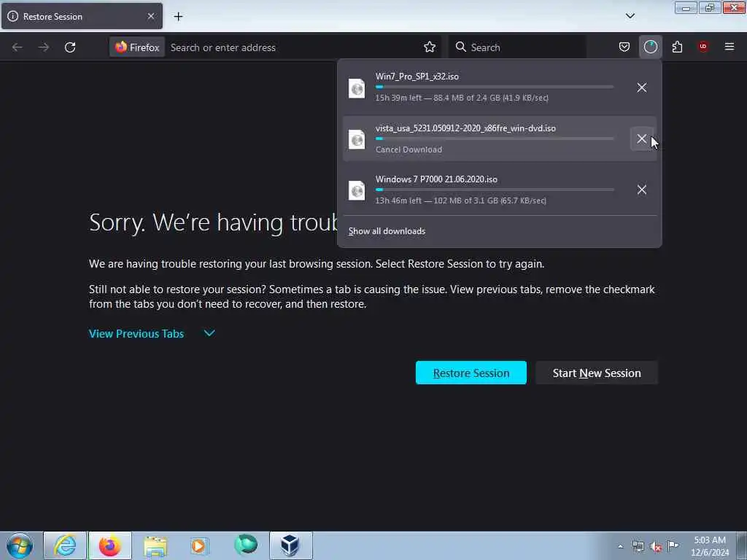Screen dimensions: 747x560
Task: Close the Restore Session tab
Action: 151,16
